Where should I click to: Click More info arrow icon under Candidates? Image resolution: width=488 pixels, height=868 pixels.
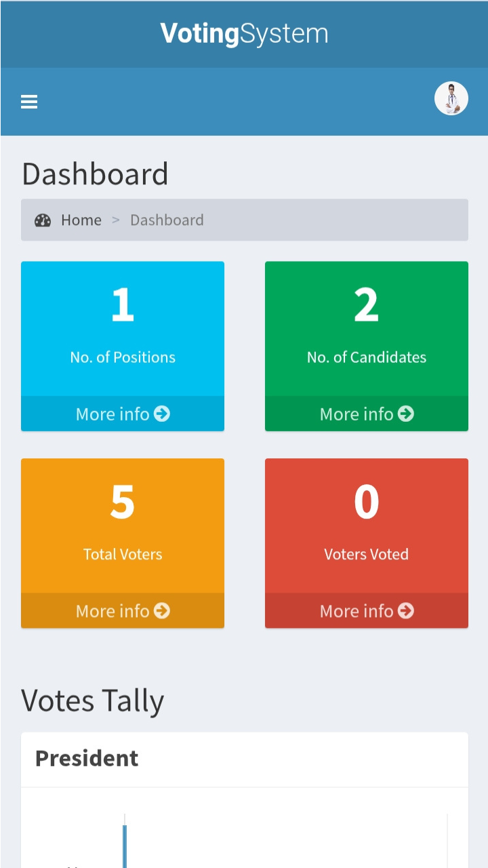pos(406,414)
